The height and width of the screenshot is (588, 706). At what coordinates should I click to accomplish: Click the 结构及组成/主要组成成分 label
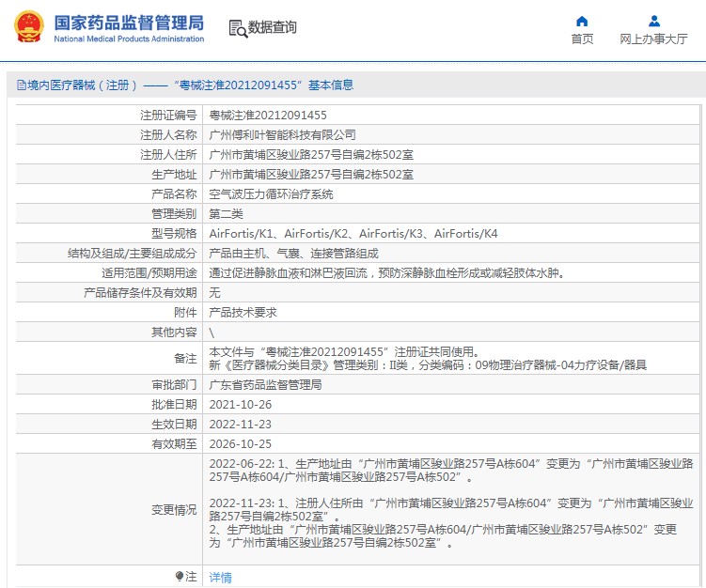(133, 254)
